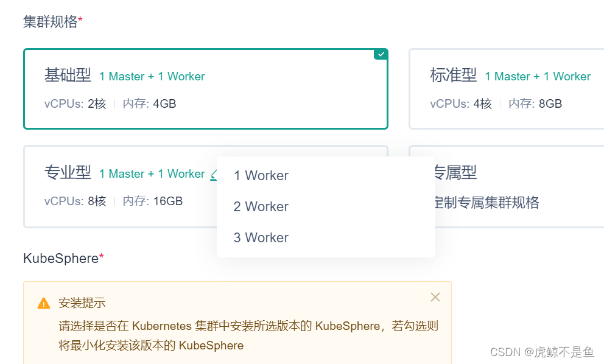The image size is (604, 364).
Task: Click the '内存: 4GB' value
Action: click(149, 103)
